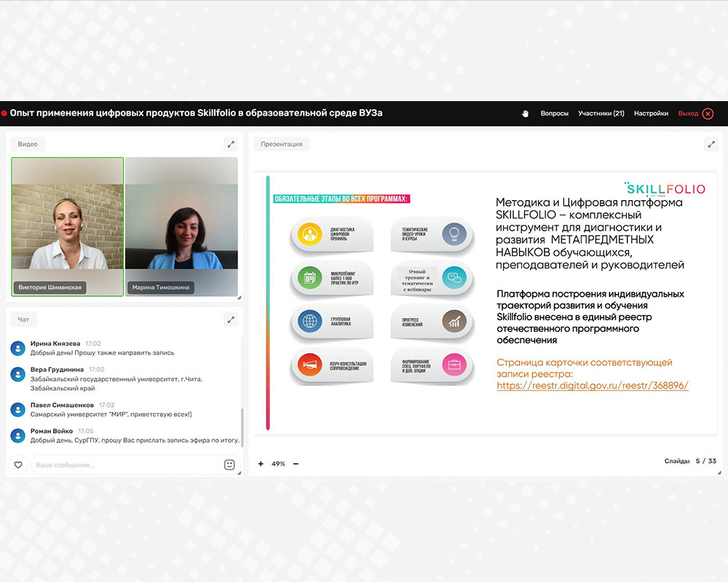Click the red megaphone coaching icon

(309, 364)
